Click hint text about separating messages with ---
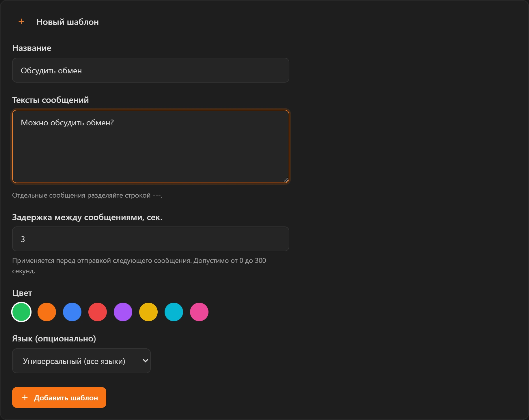529x420 pixels. click(87, 195)
